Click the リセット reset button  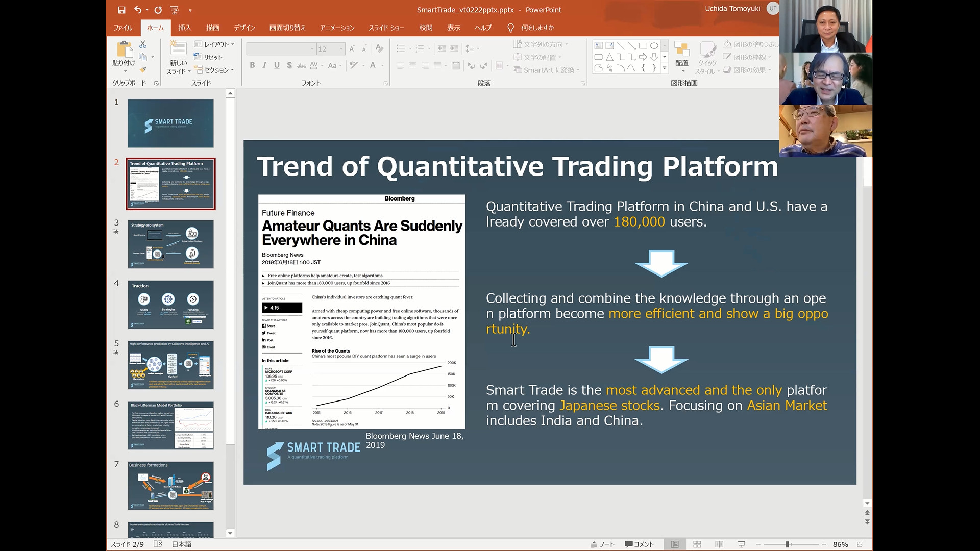[x=208, y=57]
